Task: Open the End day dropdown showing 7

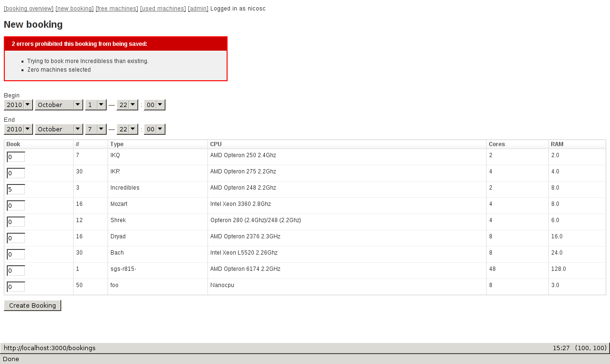Action: point(96,129)
